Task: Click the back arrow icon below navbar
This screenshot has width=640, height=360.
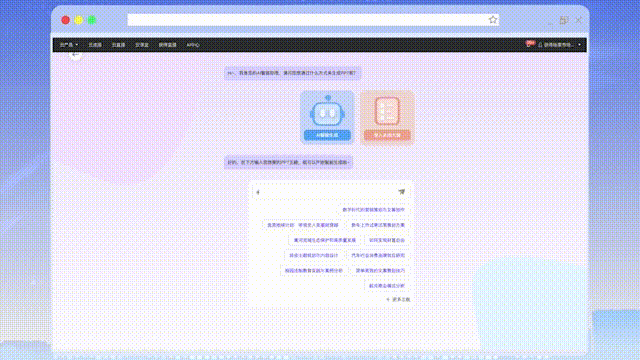Action: click(x=75, y=55)
